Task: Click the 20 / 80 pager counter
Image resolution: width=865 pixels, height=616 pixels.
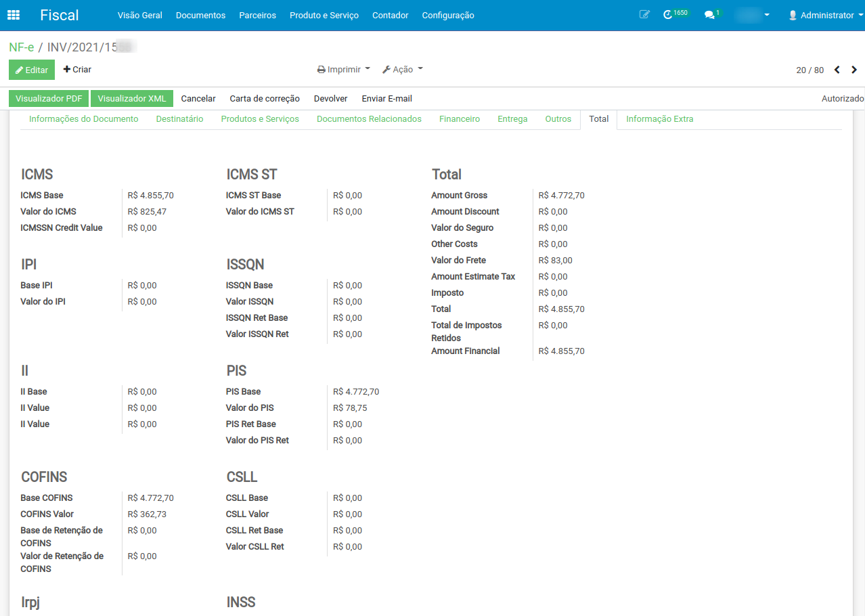Action: coord(810,70)
